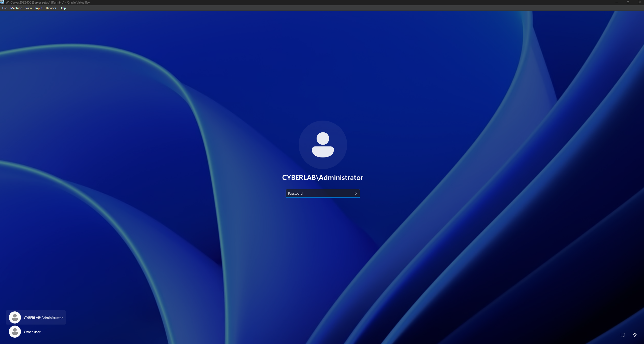Open the Devices menu
The height and width of the screenshot is (344, 644).
tap(51, 8)
